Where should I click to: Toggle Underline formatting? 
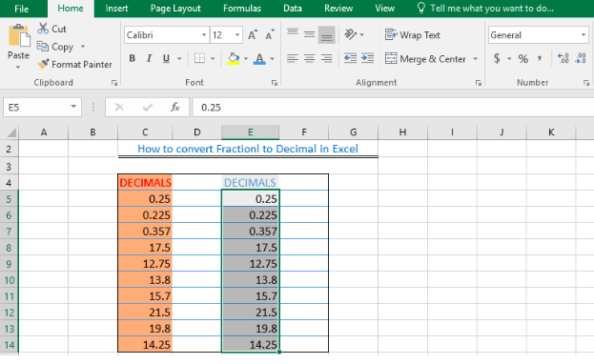point(166,58)
